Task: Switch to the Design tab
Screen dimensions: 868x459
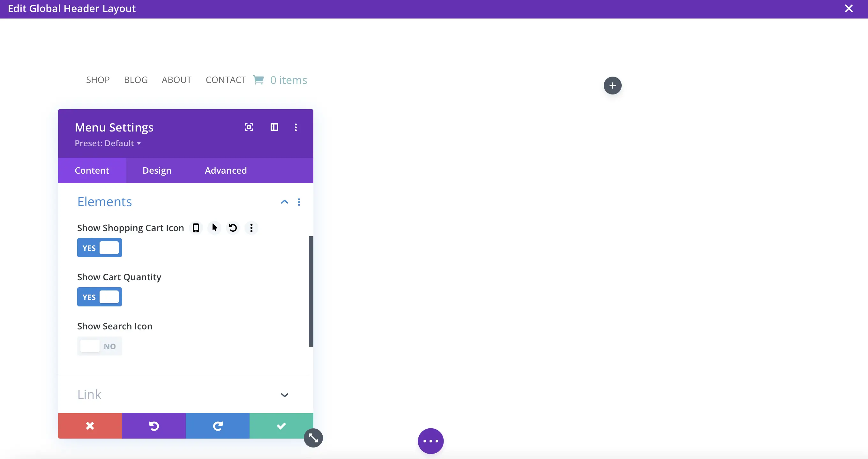Action: (x=157, y=170)
